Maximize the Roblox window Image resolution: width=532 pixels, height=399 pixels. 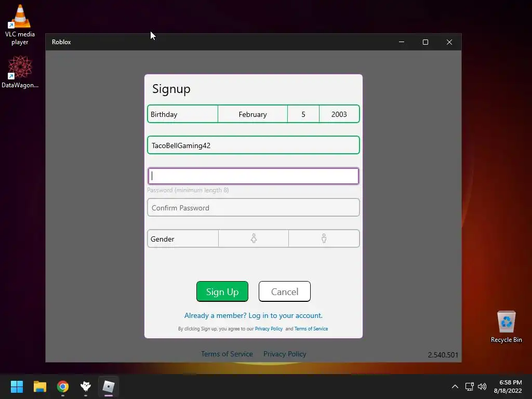pyautogui.click(x=425, y=42)
